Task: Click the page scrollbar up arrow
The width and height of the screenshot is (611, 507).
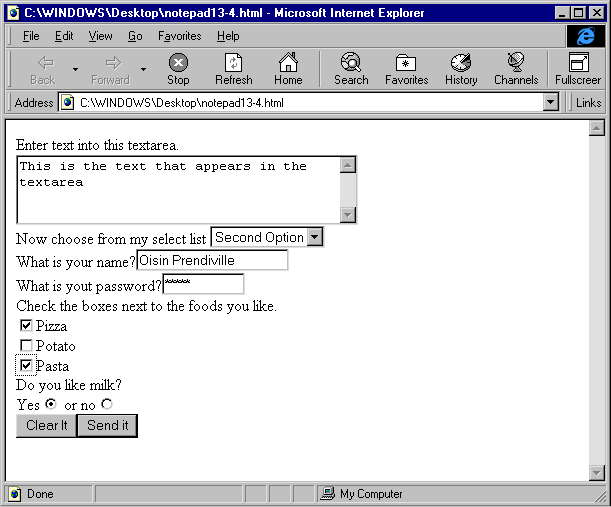Action: 597,128
